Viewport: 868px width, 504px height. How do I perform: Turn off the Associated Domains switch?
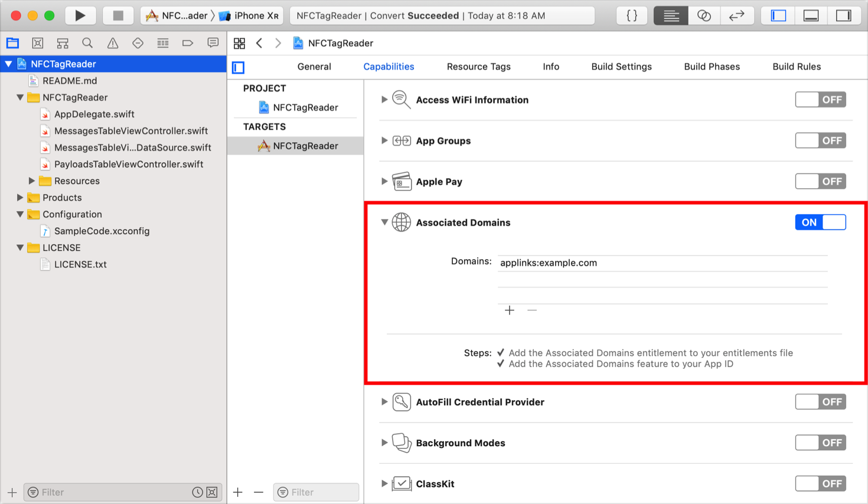coord(820,222)
